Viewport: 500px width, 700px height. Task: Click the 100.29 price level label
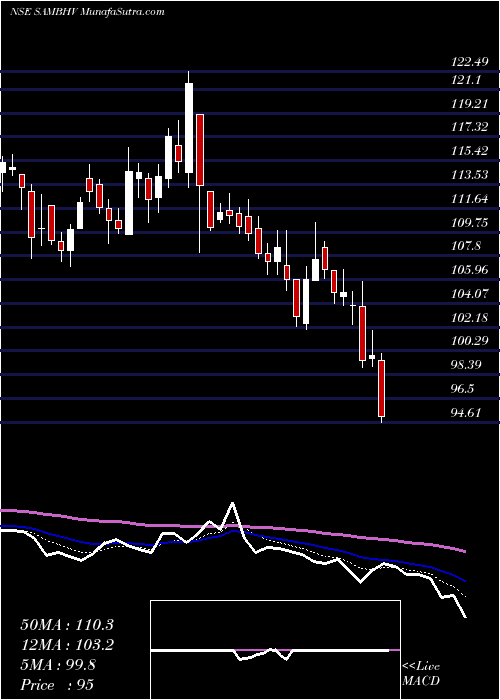point(470,341)
